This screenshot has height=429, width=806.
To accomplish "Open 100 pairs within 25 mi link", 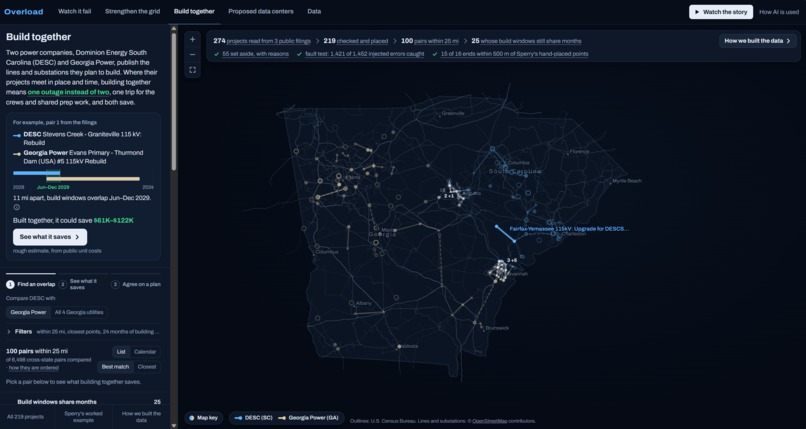I will 429,41.
